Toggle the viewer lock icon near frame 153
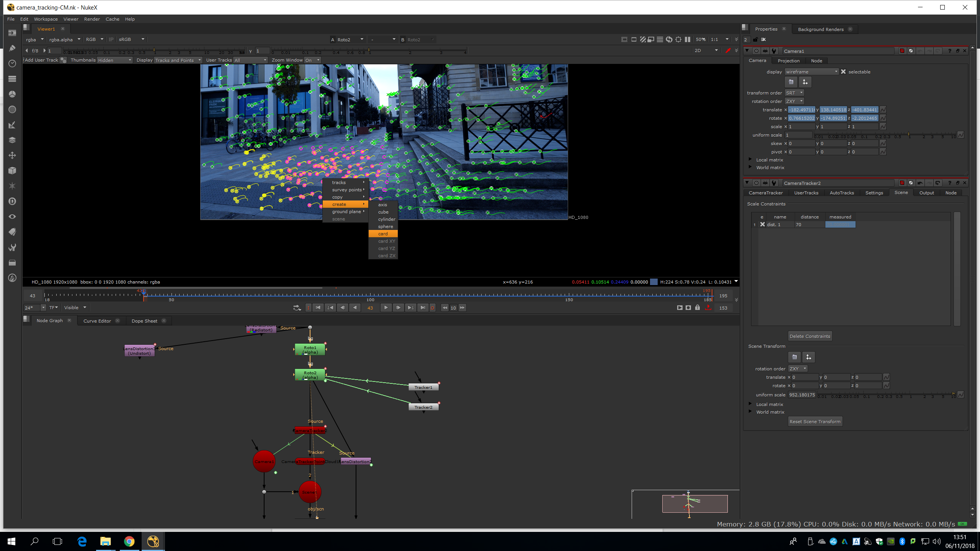980x551 pixels. (697, 308)
